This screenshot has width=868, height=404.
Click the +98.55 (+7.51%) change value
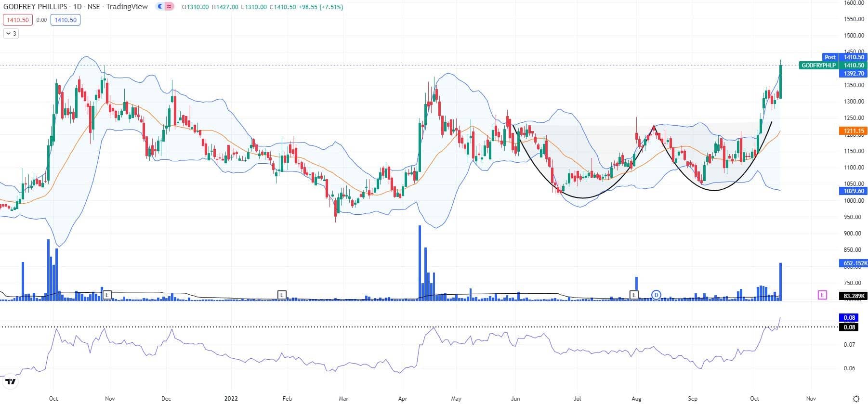coord(320,7)
